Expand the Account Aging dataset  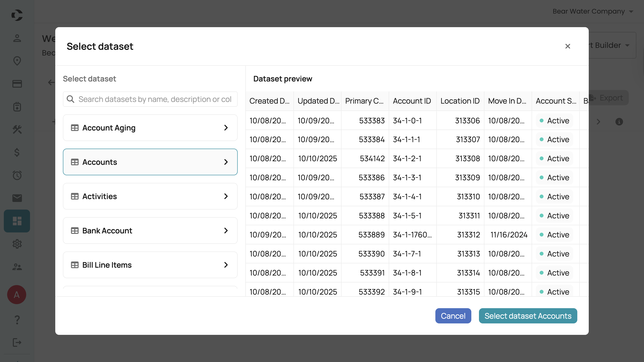point(226,127)
